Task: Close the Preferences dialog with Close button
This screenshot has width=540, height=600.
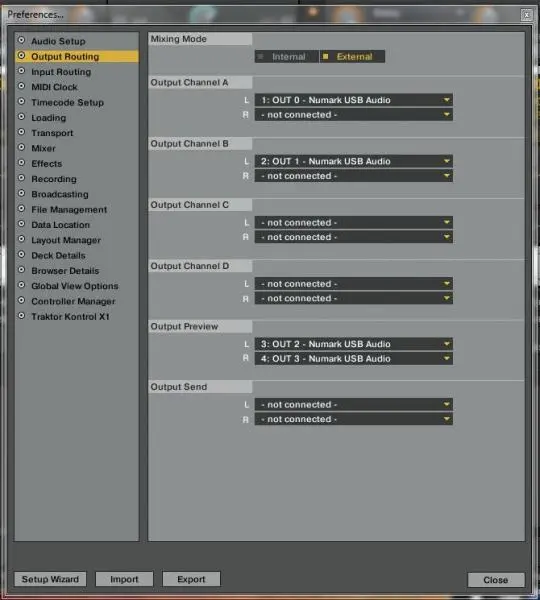Action: pyautogui.click(x=496, y=580)
